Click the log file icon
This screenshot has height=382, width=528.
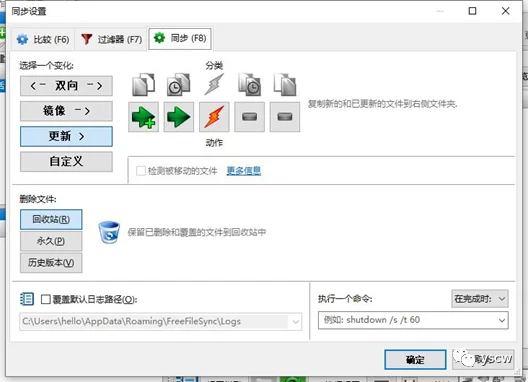click(x=27, y=299)
